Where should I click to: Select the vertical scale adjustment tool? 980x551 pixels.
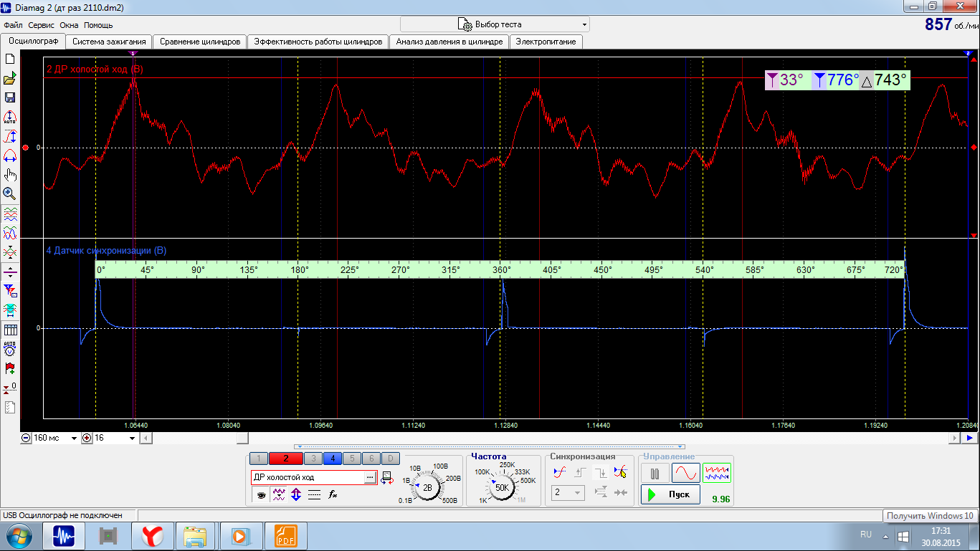tap(10, 136)
